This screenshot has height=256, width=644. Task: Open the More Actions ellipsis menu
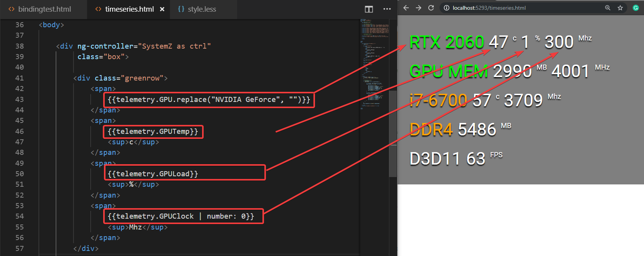pyautogui.click(x=387, y=9)
